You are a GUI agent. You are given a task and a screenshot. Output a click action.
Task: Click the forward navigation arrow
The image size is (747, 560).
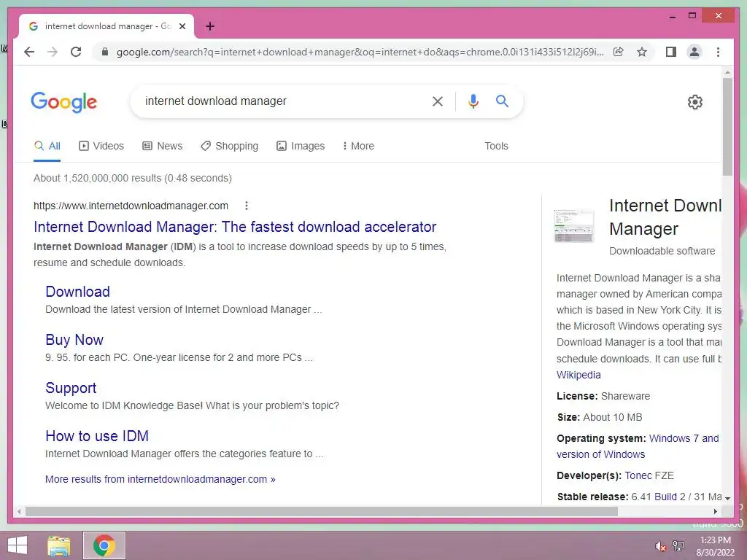click(53, 52)
